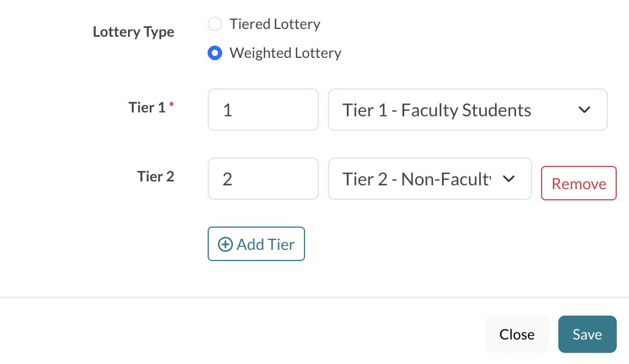Click the "Tier 1" field label
629x364 pixels.
pos(147,107)
